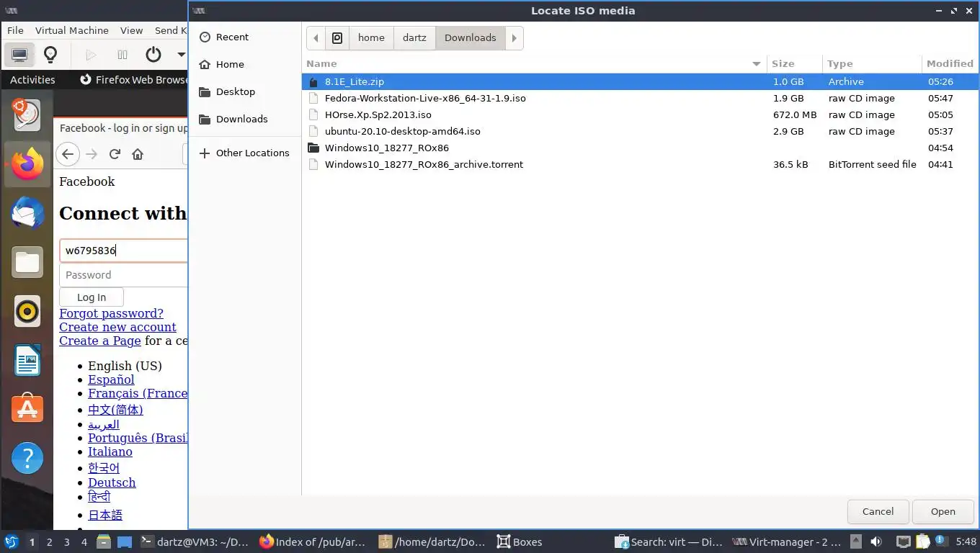Click the Create a Page link

[100, 341]
